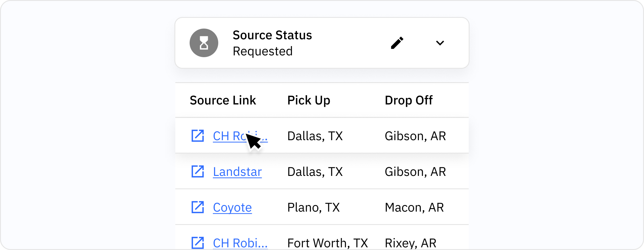
Task: Click the Requested status label
Action: click(263, 51)
